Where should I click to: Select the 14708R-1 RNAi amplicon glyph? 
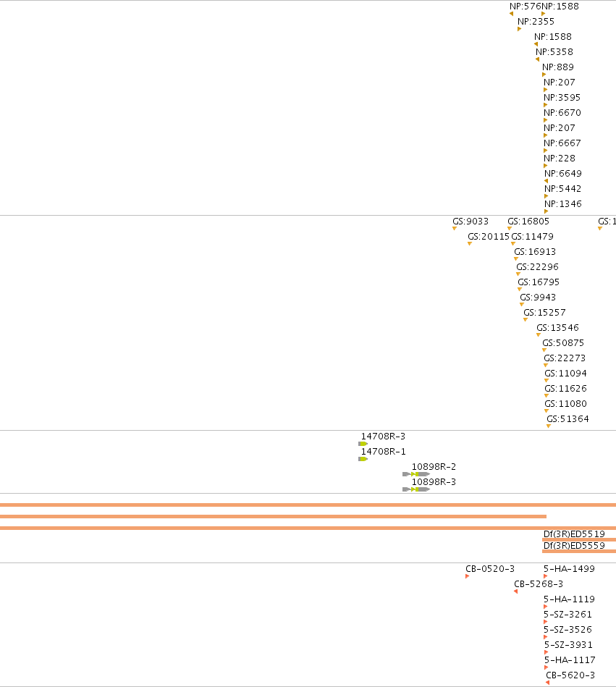pyautogui.click(x=363, y=459)
